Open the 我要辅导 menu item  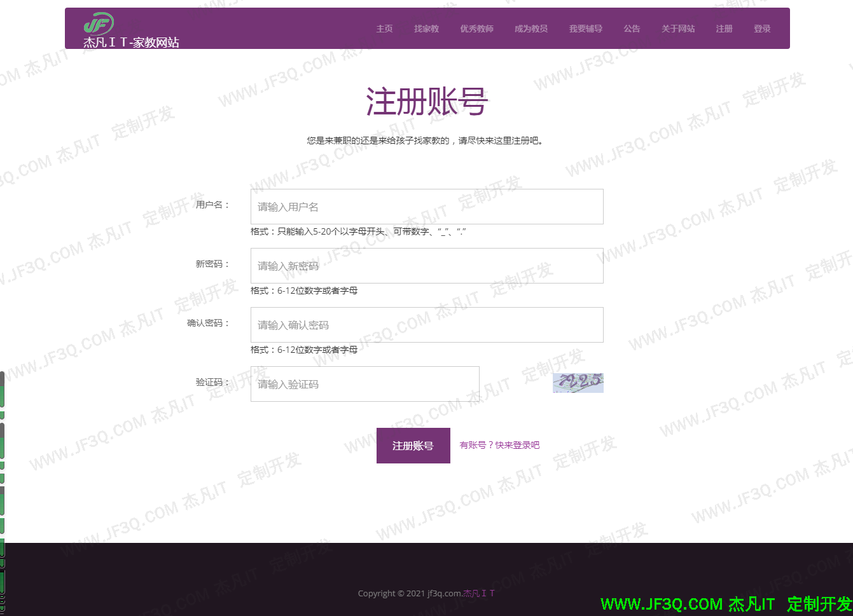(585, 29)
